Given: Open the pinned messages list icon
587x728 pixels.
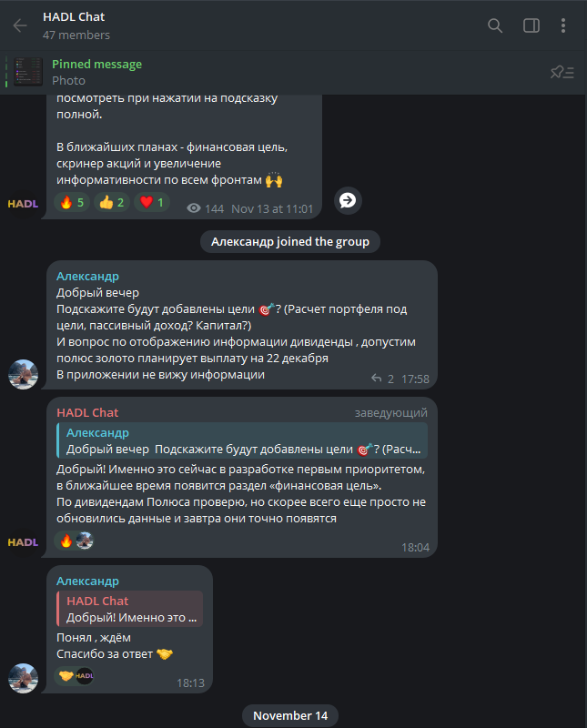Looking at the screenshot, I should (562, 73).
